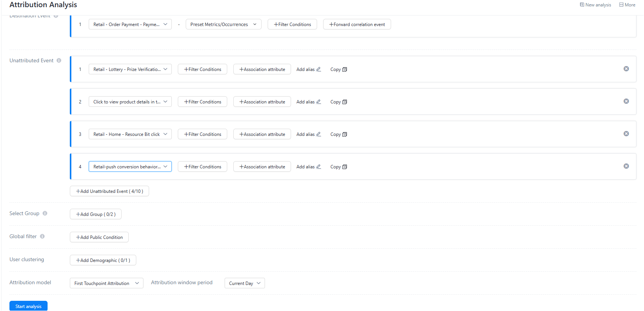
Task: Click Add Unattributed Event (4/10)
Action: pyautogui.click(x=109, y=191)
